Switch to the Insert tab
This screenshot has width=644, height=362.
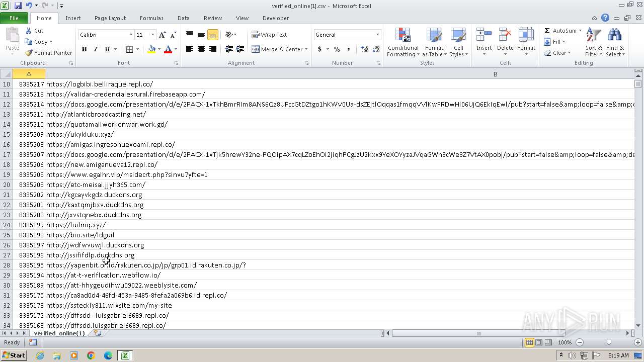pos(73,18)
